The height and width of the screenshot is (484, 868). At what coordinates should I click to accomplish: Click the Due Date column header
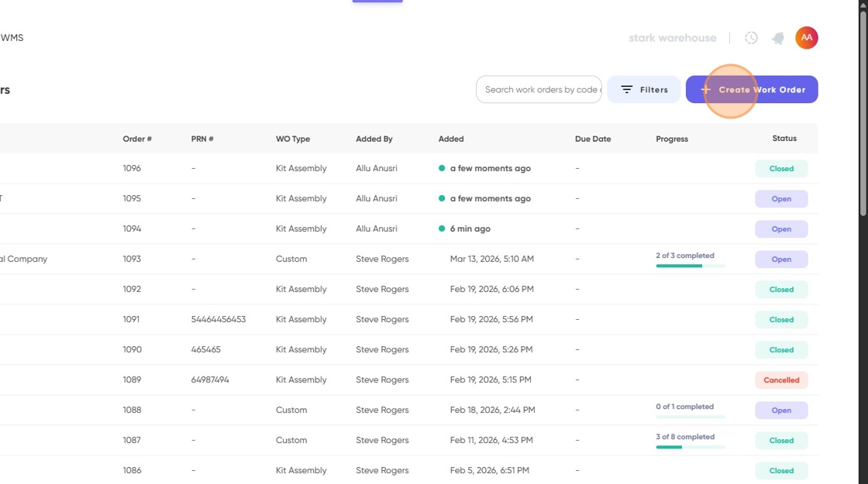pyautogui.click(x=593, y=139)
